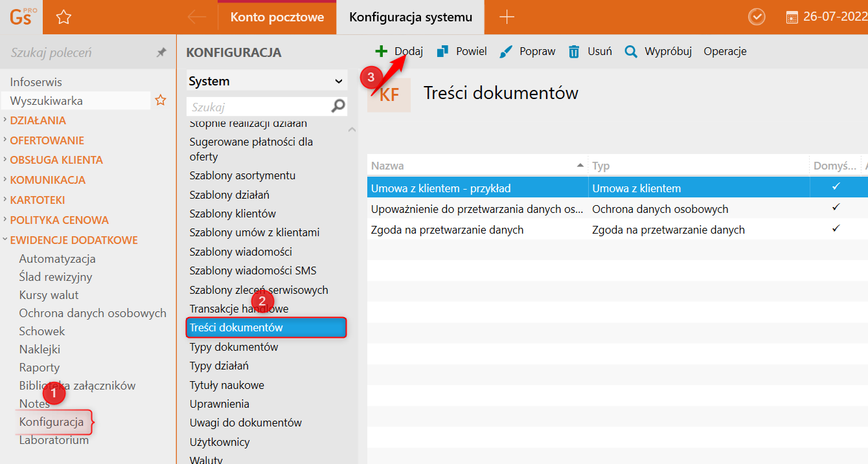This screenshot has width=868, height=464.
Task: Select Szablony asortymentu configuration item
Action: pyautogui.click(x=242, y=175)
